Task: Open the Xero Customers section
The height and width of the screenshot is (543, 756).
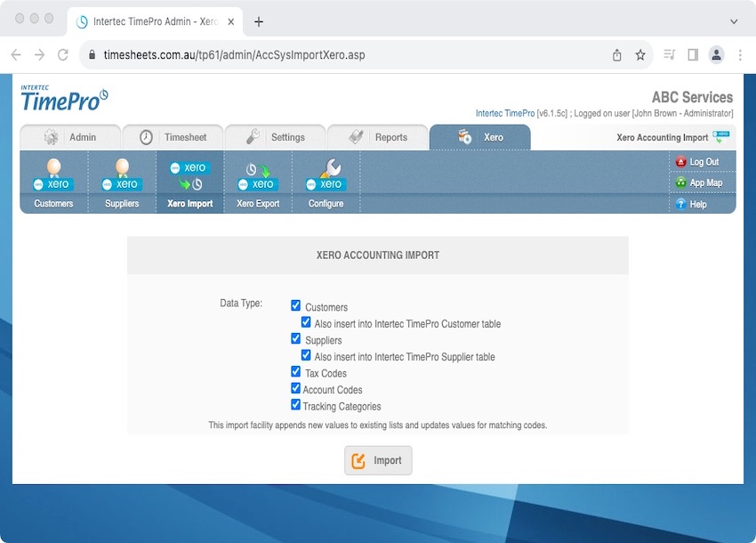Action: [53, 182]
